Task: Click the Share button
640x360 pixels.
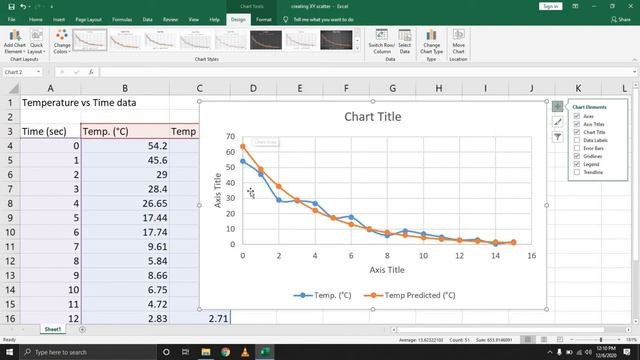Action: [x=621, y=20]
